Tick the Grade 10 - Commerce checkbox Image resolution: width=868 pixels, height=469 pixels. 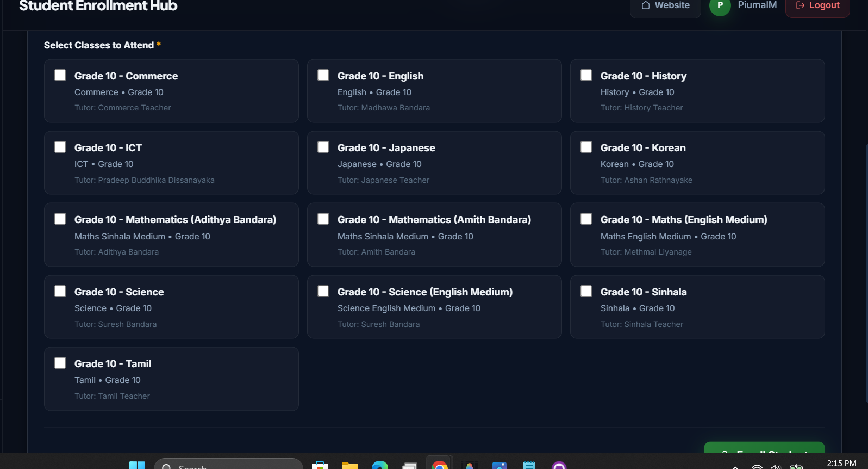pyautogui.click(x=60, y=75)
